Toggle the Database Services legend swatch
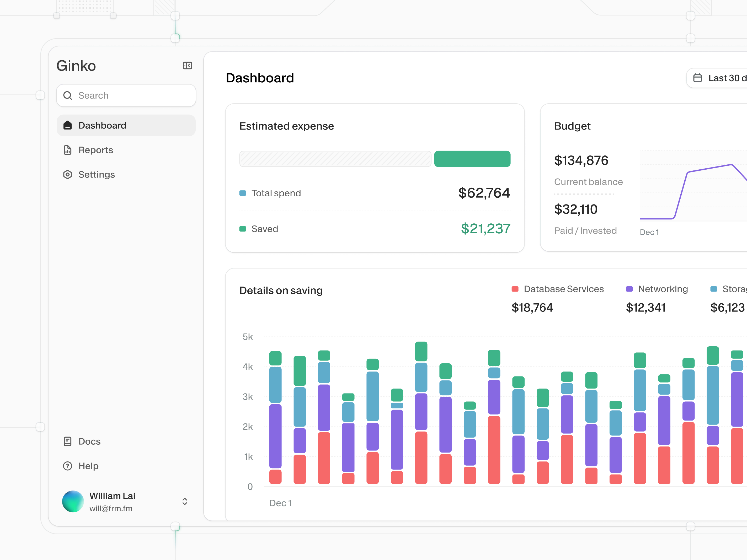Screen dimensions: 747x560 pyautogui.click(x=515, y=289)
